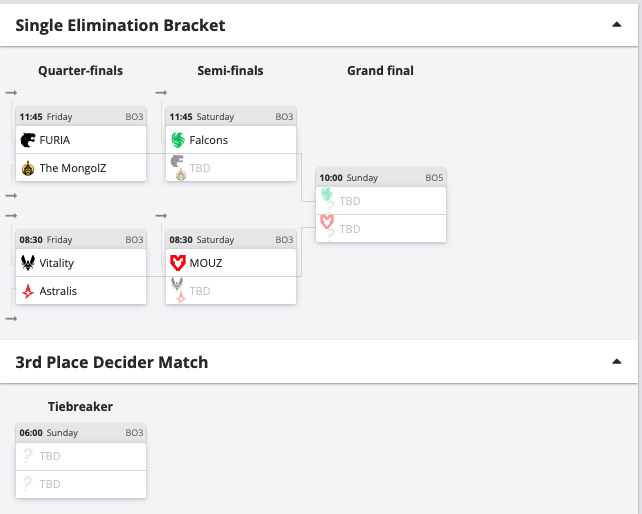Open the 10:00 Sunday grand final header
642x514 pixels.
pyautogui.click(x=380, y=178)
